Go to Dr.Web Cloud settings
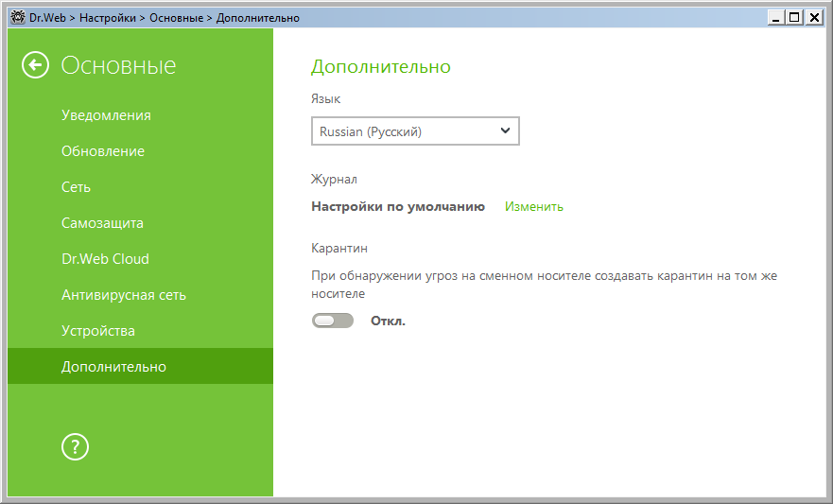Screen dimensions: 833x504 [105, 259]
